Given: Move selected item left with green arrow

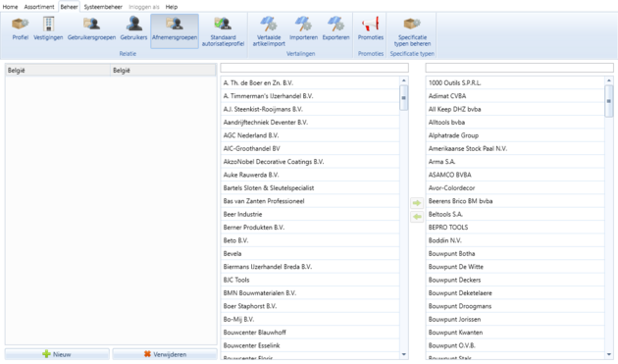Looking at the screenshot, I should coord(417,217).
